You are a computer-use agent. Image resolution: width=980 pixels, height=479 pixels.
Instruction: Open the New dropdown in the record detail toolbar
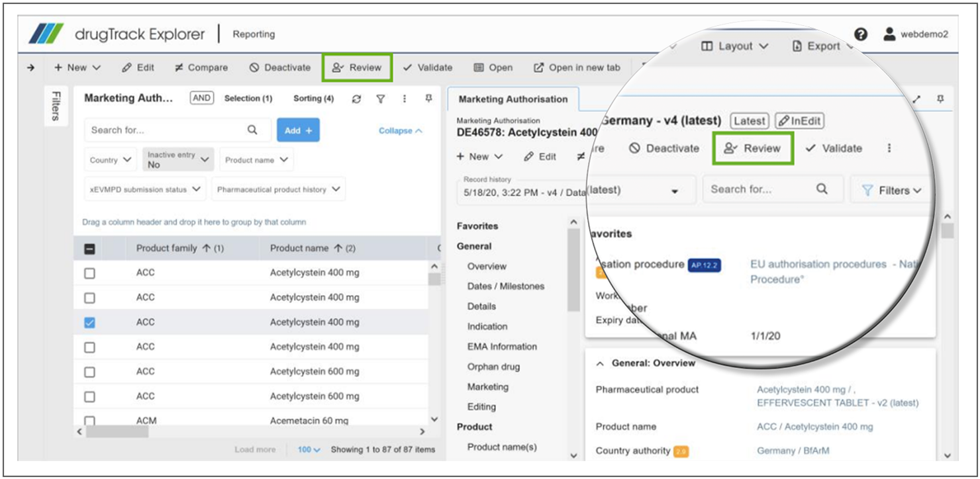480,157
